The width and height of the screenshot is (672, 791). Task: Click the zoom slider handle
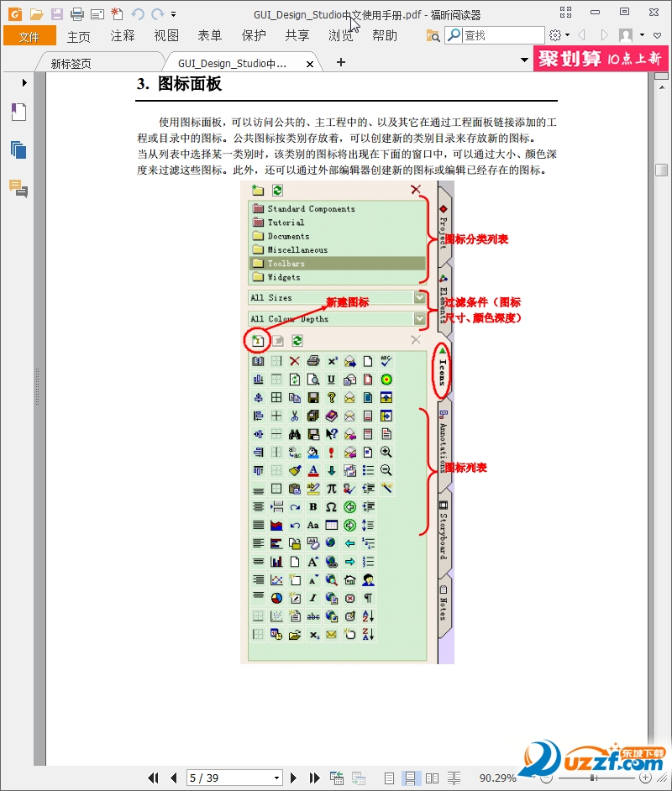(593, 778)
